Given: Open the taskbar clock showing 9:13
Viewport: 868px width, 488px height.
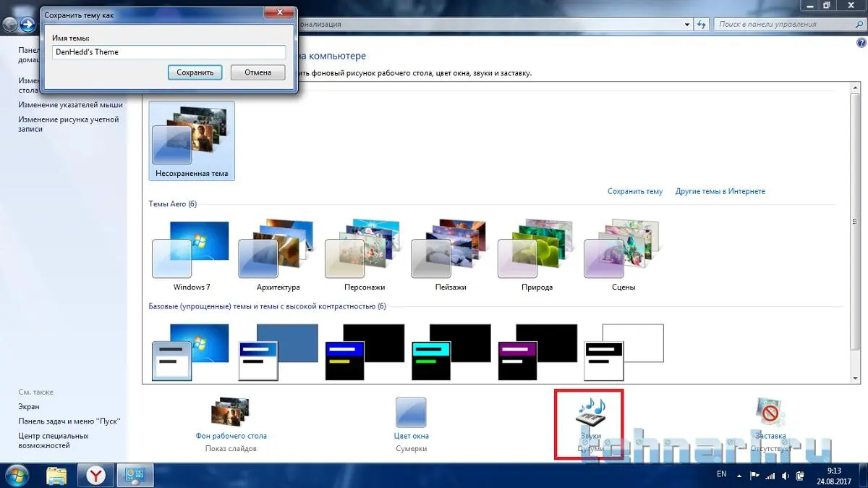Looking at the screenshot, I should point(834,476).
